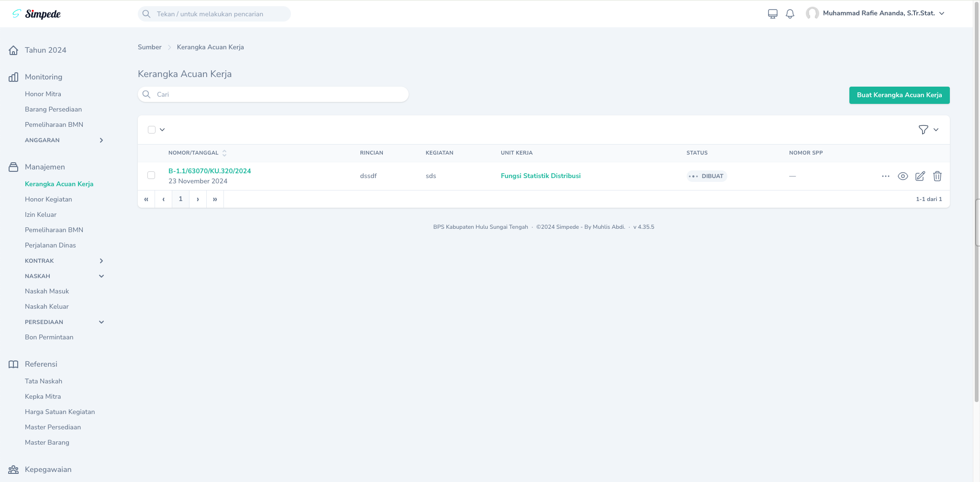Click the page vertical scrollbar
The height and width of the screenshot is (482, 980).
coord(976,201)
